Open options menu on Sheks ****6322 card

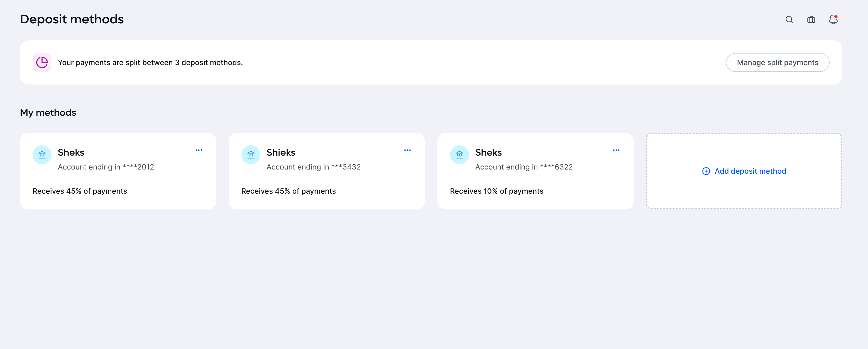(x=616, y=150)
